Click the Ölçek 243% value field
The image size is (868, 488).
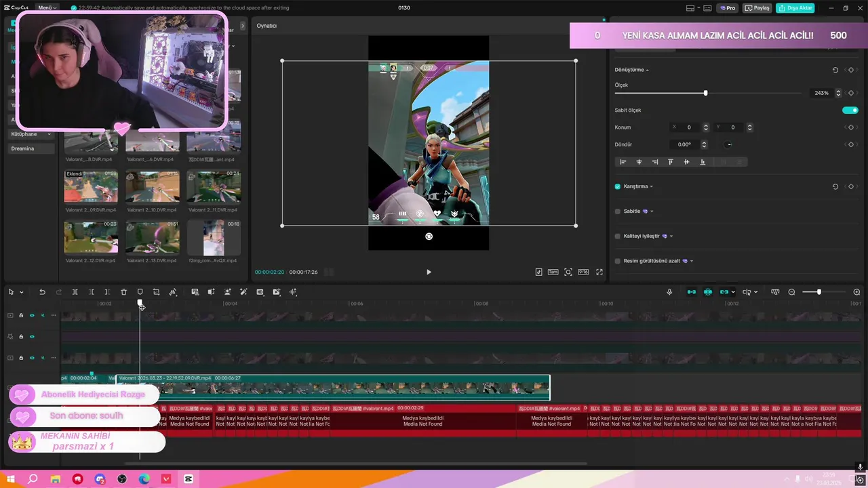tap(821, 93)
